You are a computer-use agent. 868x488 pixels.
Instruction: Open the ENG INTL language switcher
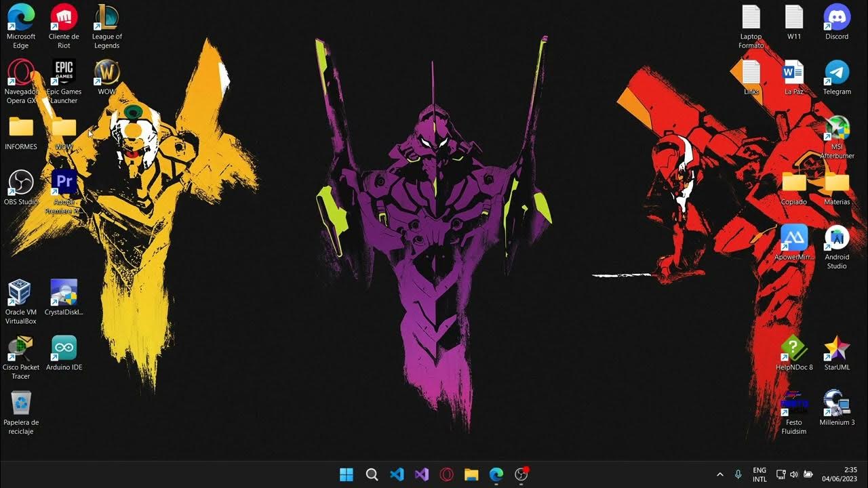(x=759, y=474)
